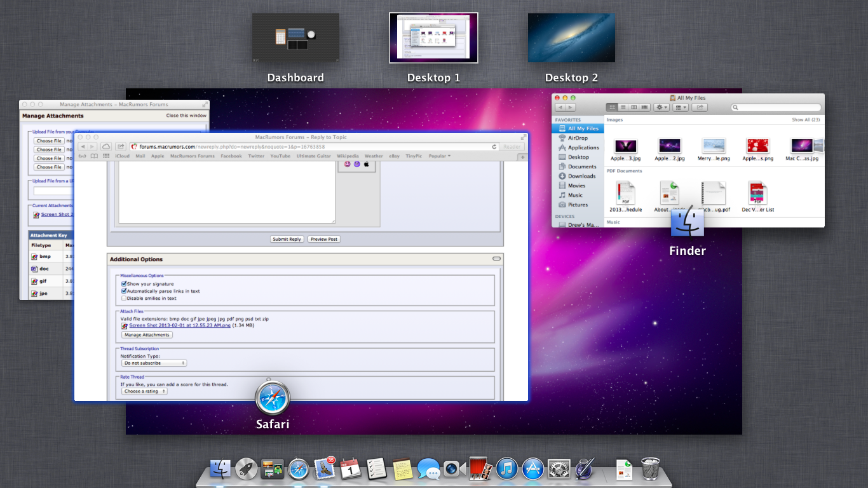Click Safari's Share button
868x488 pixels.
[x=121, y=146]
